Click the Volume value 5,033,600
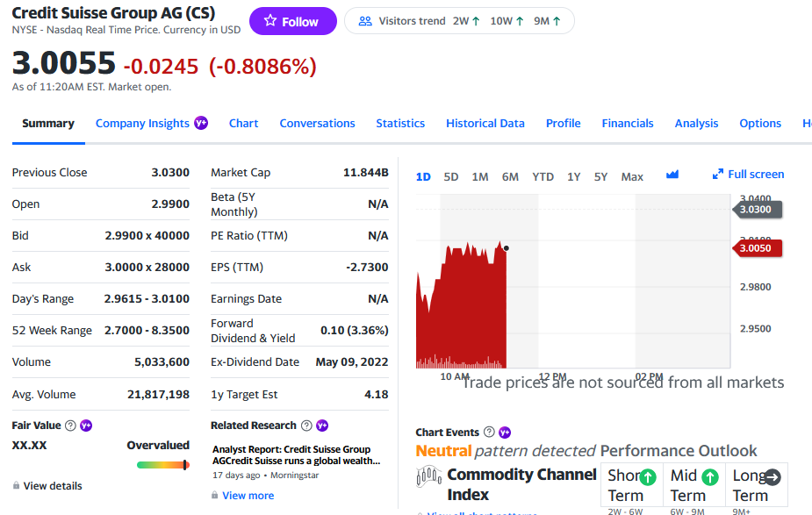Screen dimensions: 812x515 click(162, 361)
